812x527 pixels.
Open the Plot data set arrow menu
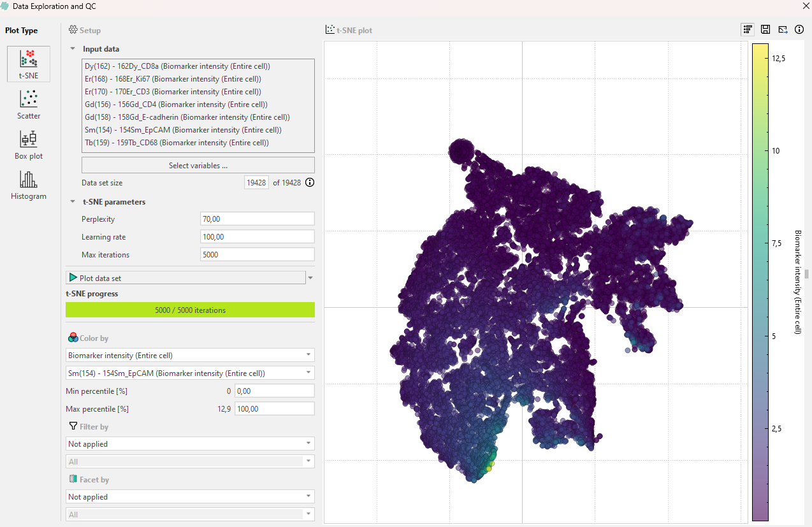[310, 278]
